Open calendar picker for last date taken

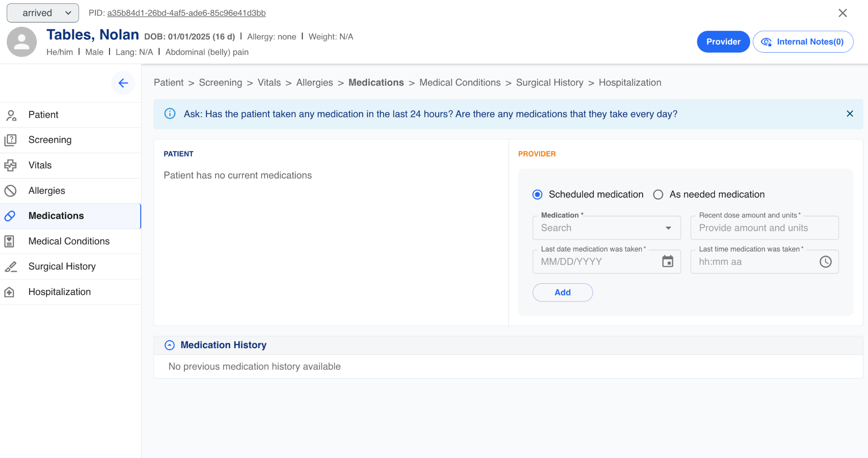point(668,262)
